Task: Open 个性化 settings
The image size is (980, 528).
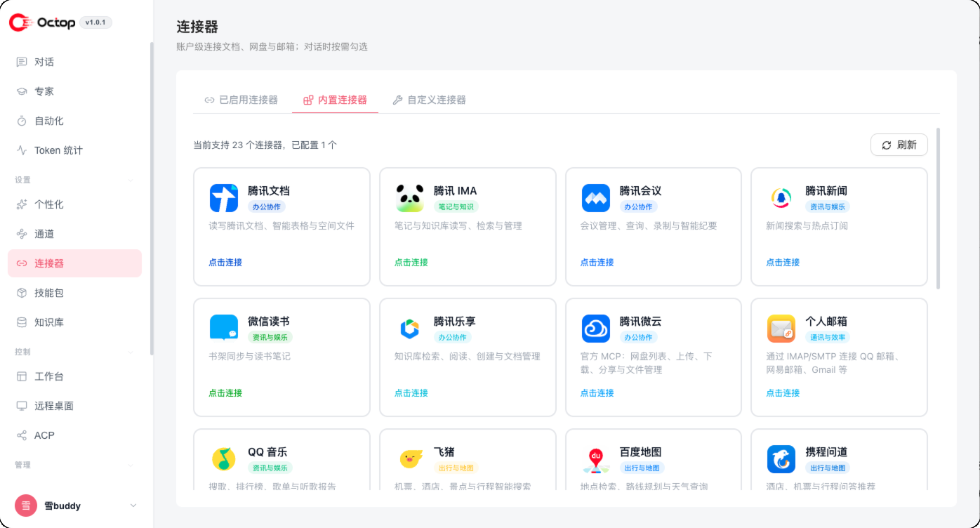Action: pos(74,204)
